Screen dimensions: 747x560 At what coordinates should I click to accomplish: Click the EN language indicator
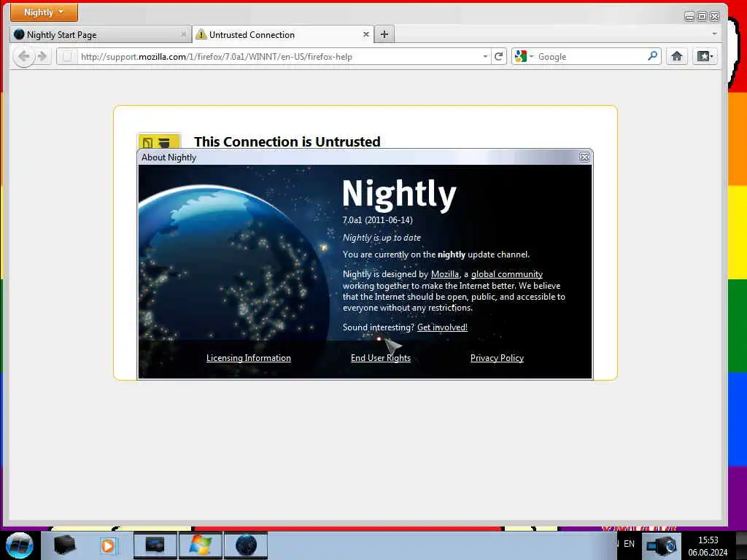629,544
